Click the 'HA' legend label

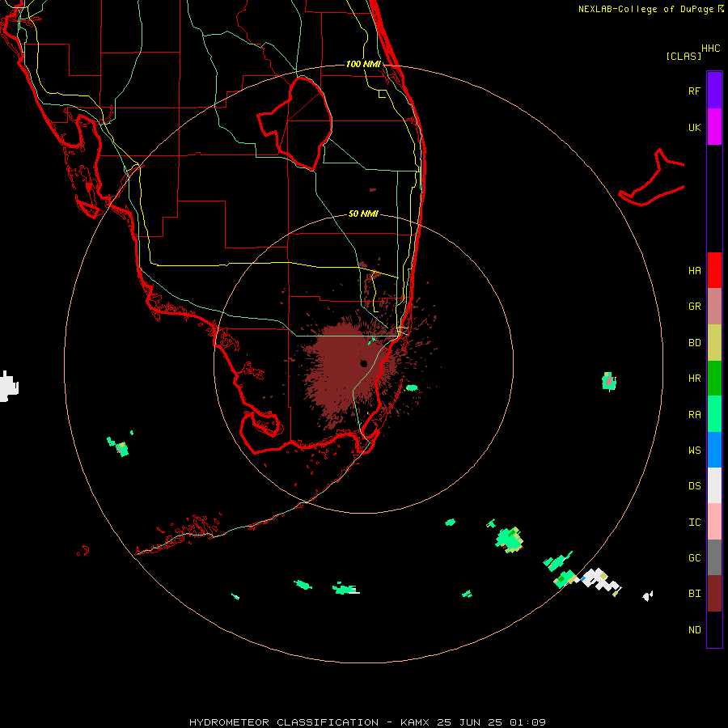tap(694, 271)
